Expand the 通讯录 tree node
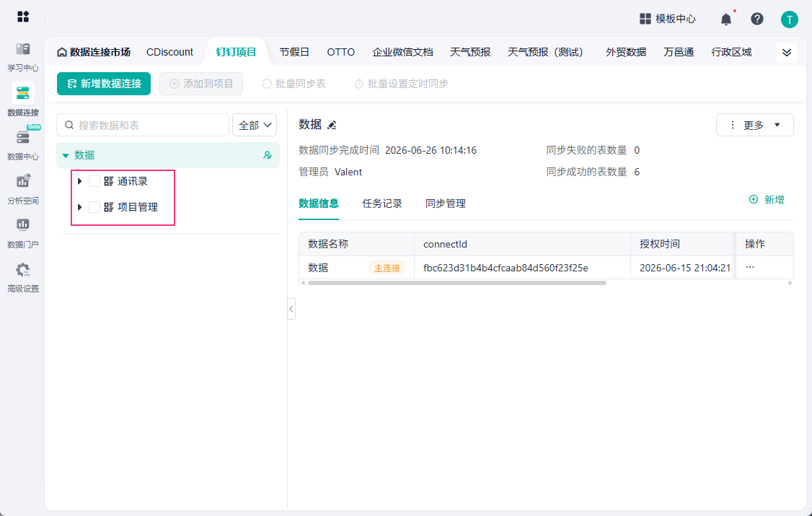 click(x=79, y=181)
